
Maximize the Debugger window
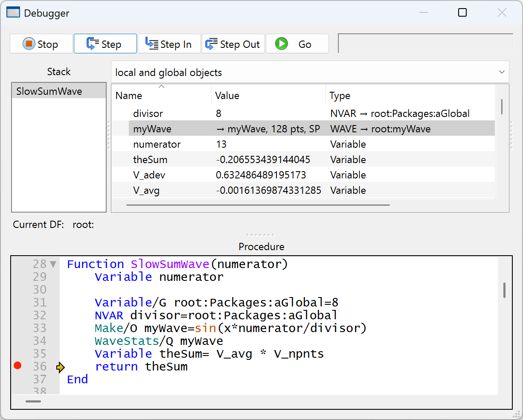click(x=462, y=13)
